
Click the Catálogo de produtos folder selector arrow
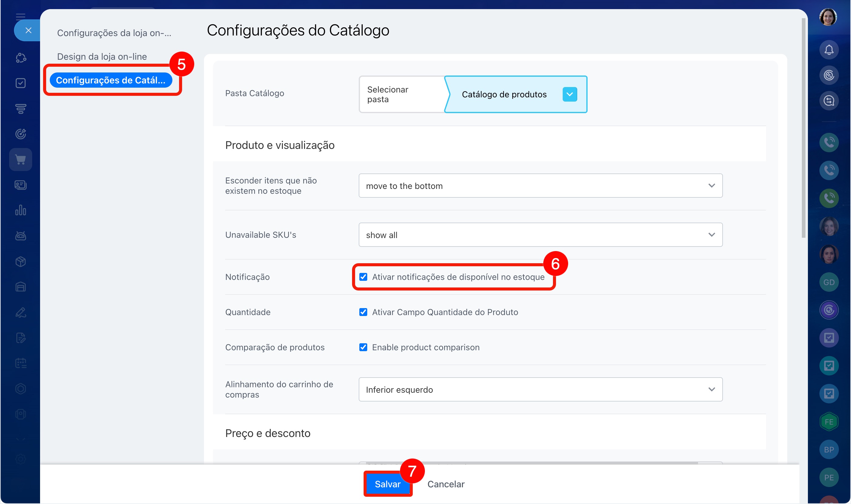click(569, 94)
